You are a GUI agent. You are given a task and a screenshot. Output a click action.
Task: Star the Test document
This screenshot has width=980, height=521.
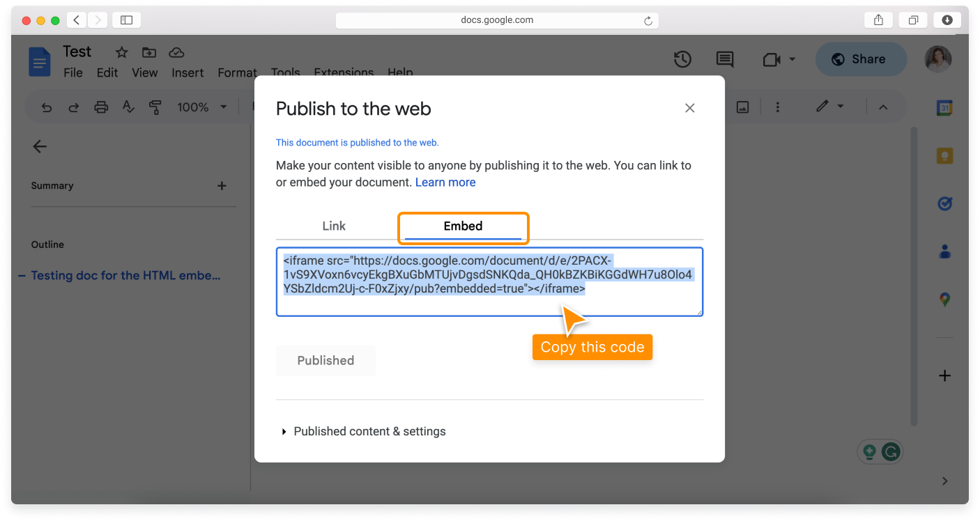click(x=121, y=52)
